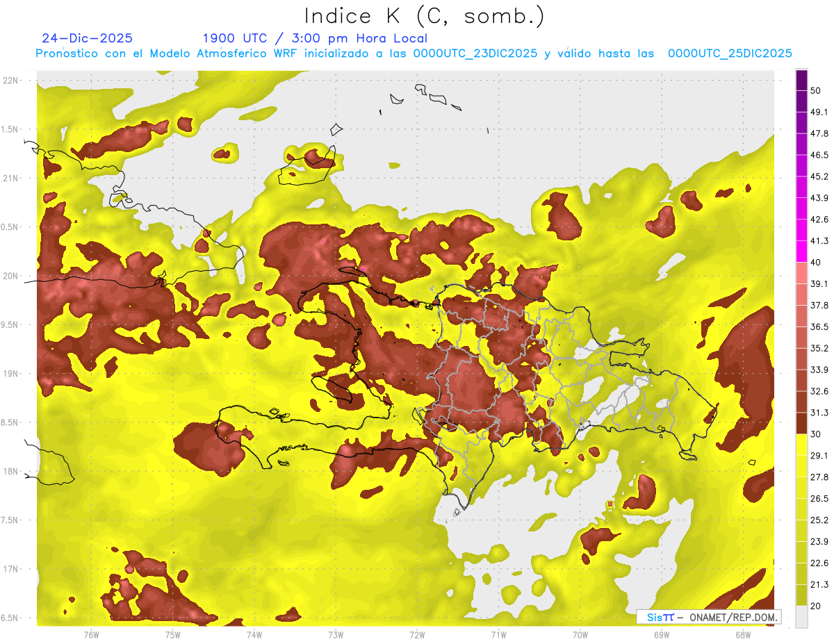Click the color scale label "41.3"
Image resolution: width=834 pixels, height=644 pixels.
click(x=819, y=241)
